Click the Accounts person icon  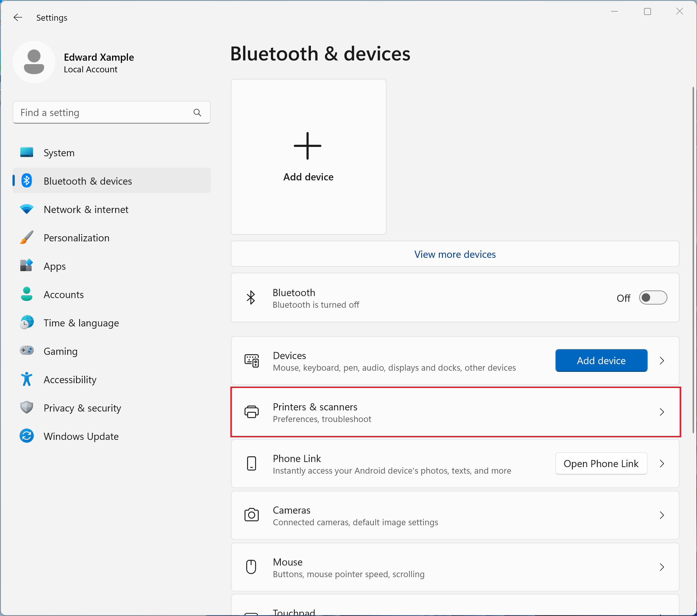(x=27, y=294)
